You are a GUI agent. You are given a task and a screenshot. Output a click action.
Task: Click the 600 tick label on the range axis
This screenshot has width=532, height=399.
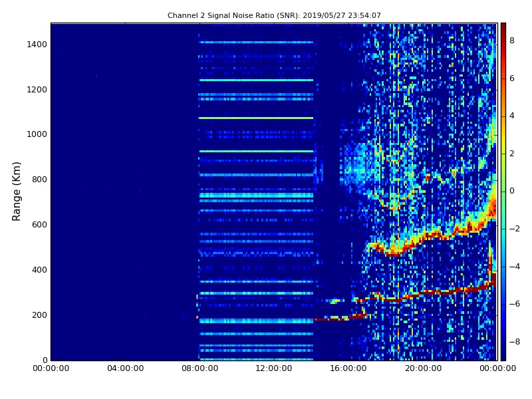(39, 225)
